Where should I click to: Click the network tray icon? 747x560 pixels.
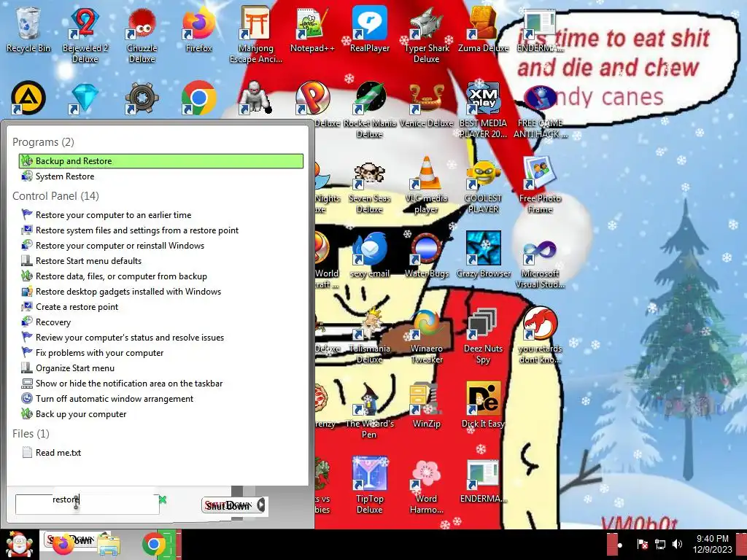(659, 544)
